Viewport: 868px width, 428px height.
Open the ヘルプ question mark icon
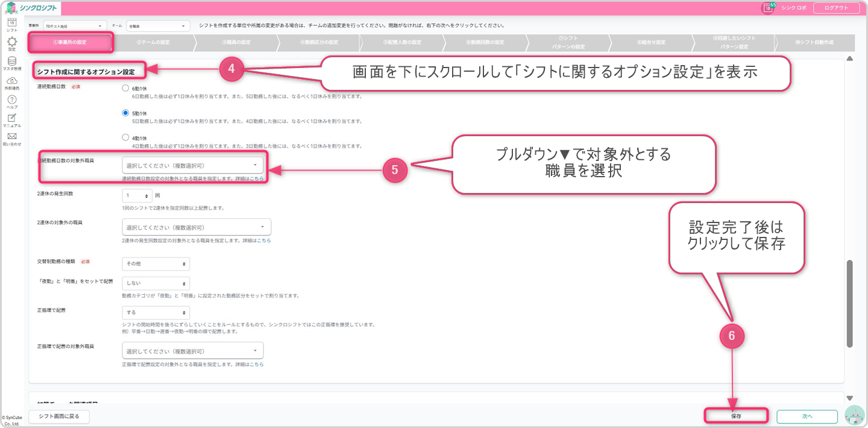(x=11, y=100)
